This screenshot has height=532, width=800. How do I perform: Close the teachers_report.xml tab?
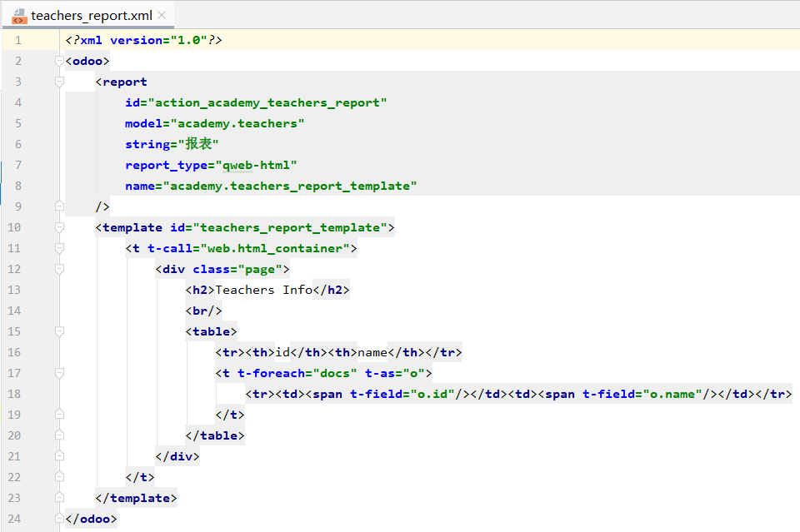point(162,15)
